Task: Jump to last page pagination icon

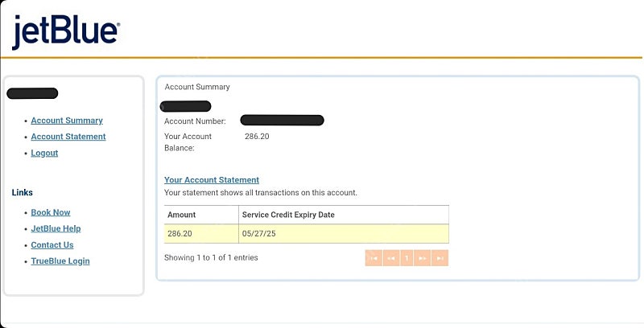Action: point(440,258)
